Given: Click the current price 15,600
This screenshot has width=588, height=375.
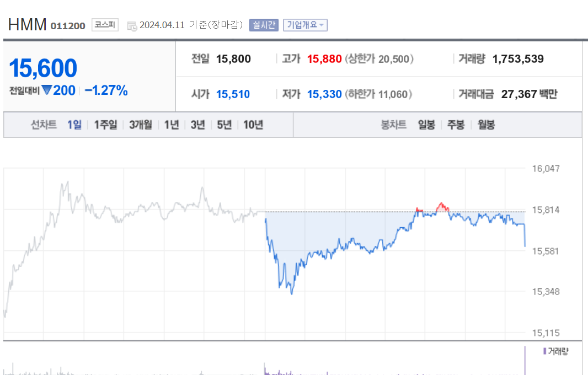Looking at the screenshot, I should (43, 68).
